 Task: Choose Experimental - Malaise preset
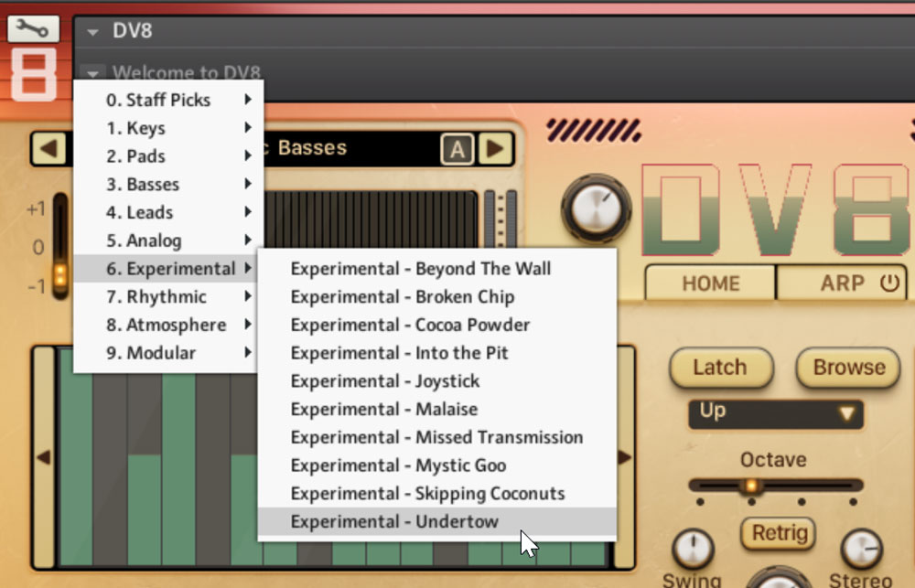point(437,409)
